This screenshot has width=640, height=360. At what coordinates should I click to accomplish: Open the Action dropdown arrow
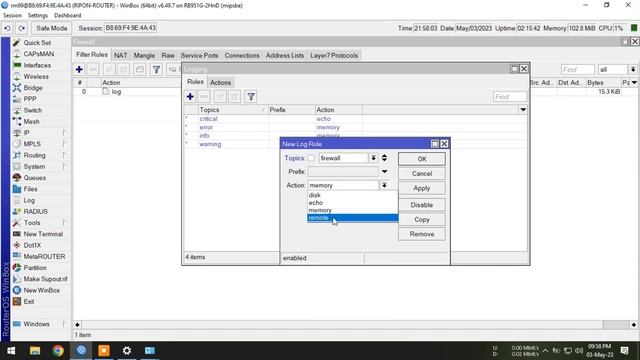click(384, 185)
